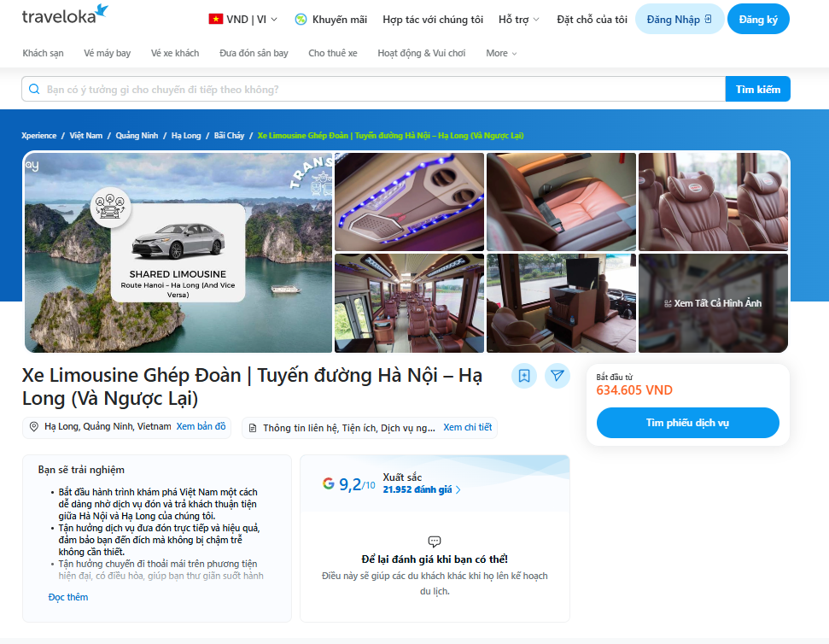Screen dimensions: 829x644
Task: Click the location pin icon
Action: click(x=34, y=427)
